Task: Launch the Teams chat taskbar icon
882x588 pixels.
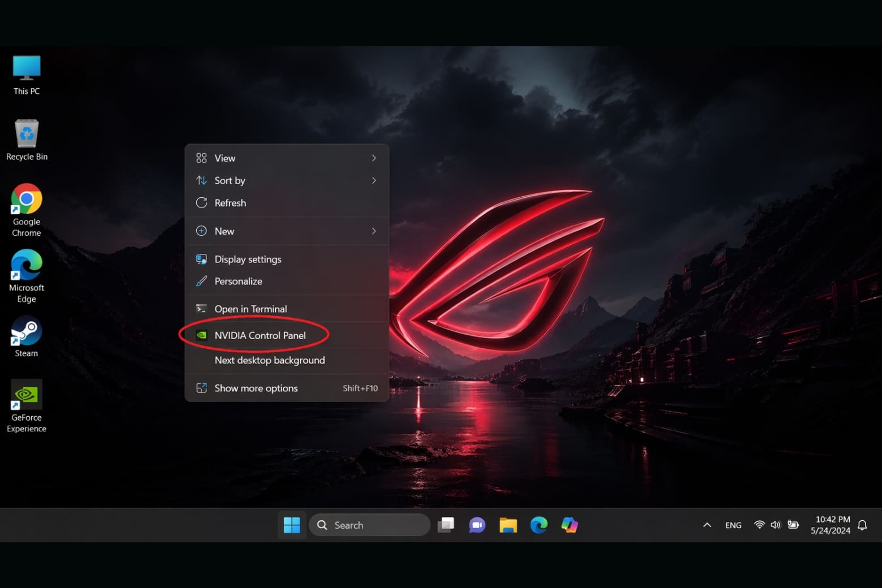Action: click(477, 525)
